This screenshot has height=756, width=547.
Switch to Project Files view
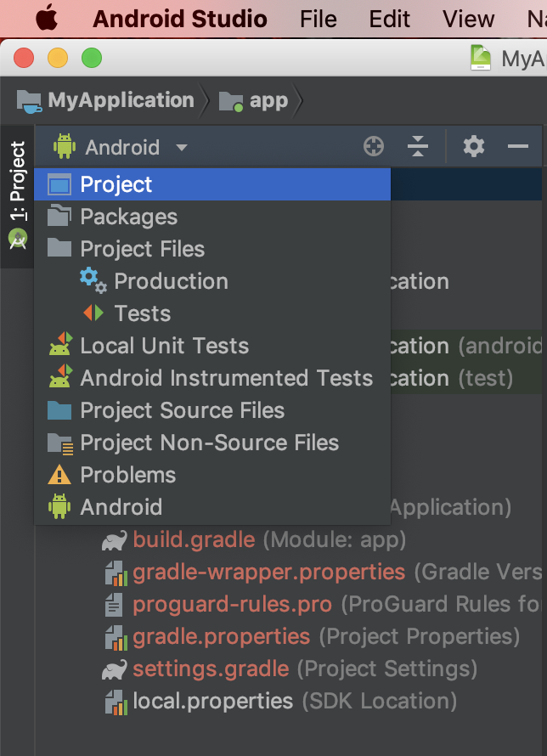click(x=212, y=249)
